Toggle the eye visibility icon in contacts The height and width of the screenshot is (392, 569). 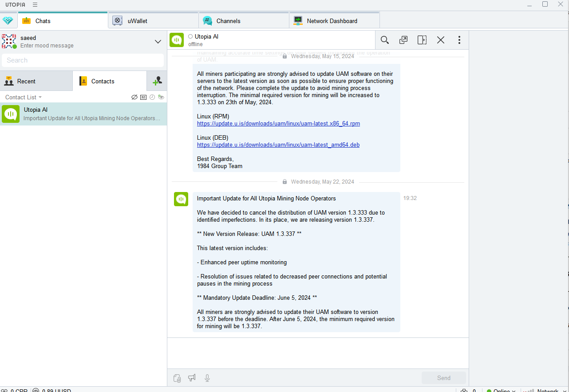click(x=161, y=97)
